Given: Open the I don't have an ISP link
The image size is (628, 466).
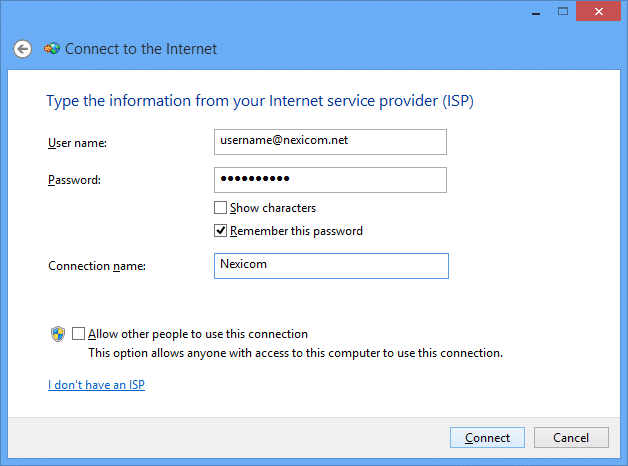Looking at the screenshot, I should pyautogui.click(x=96, y=385).
